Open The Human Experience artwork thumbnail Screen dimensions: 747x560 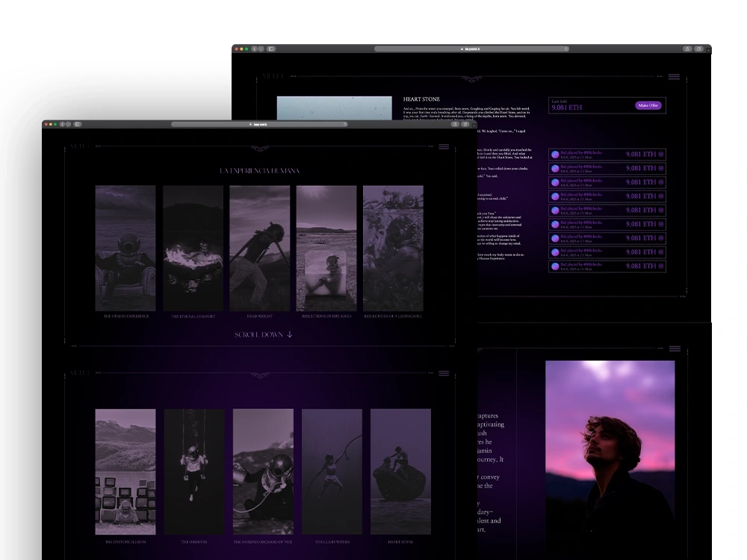(125, 248)
